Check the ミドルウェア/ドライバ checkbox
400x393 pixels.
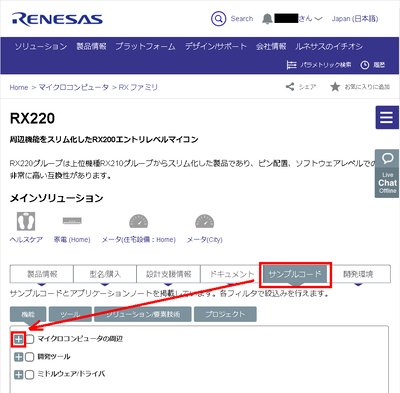click(x=30, y=375)
